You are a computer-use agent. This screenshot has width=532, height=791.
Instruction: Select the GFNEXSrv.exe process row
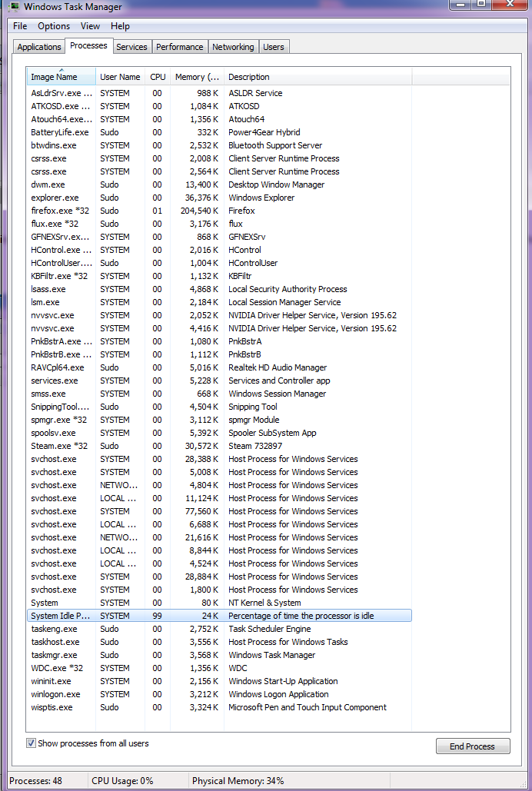pos(219,237)
